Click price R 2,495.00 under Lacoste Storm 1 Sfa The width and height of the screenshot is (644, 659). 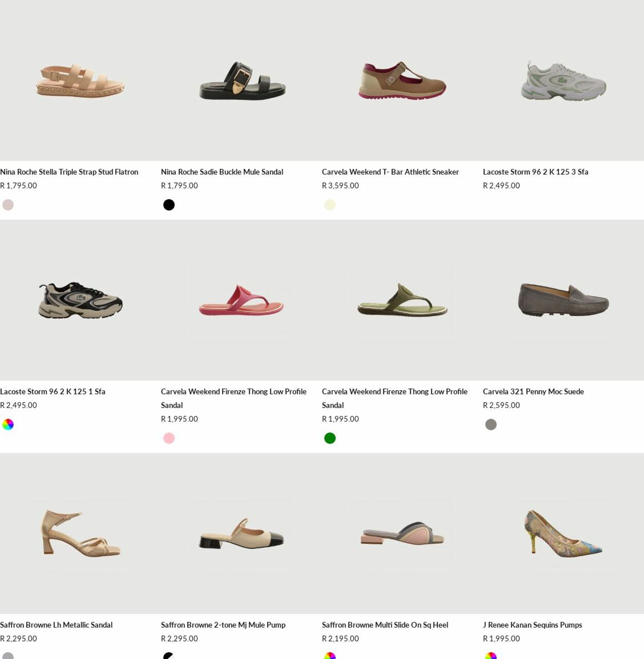coord(19,406)
